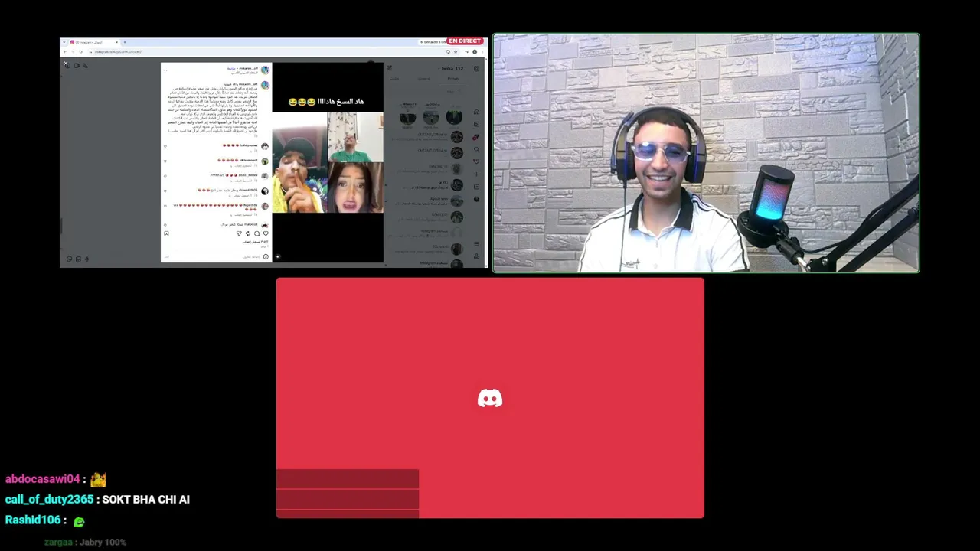Compose a new Instagram message
The width and height of the screenshot is (980, 551).
pos(389,68)
